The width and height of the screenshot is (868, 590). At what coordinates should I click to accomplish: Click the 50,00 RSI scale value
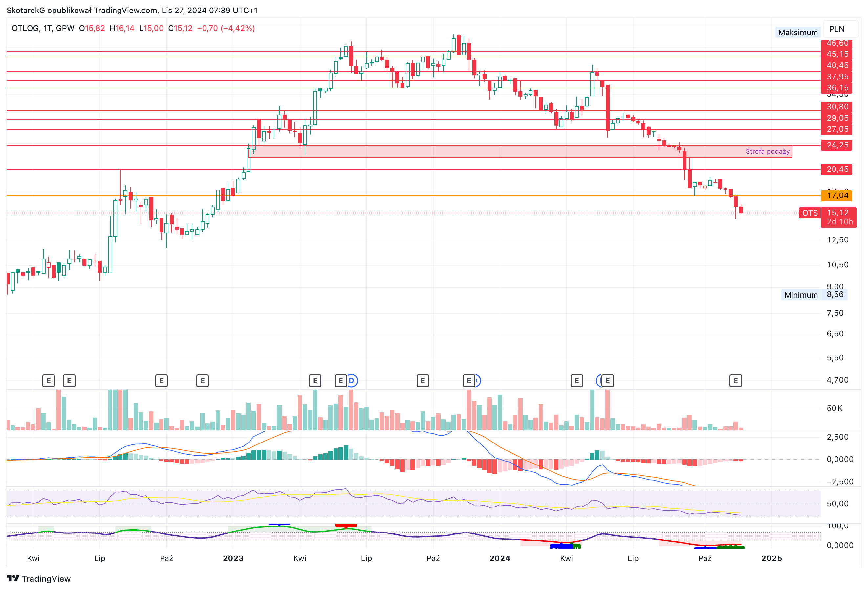837,504
